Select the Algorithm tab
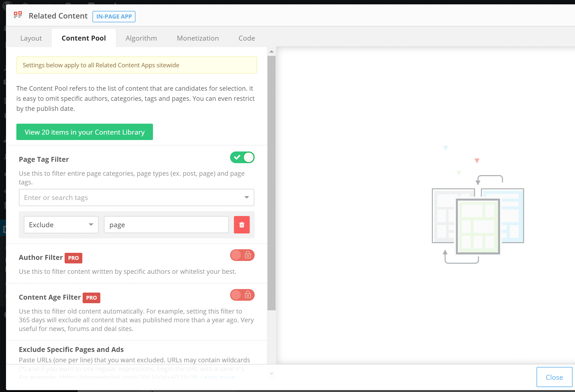 [141, 38]
